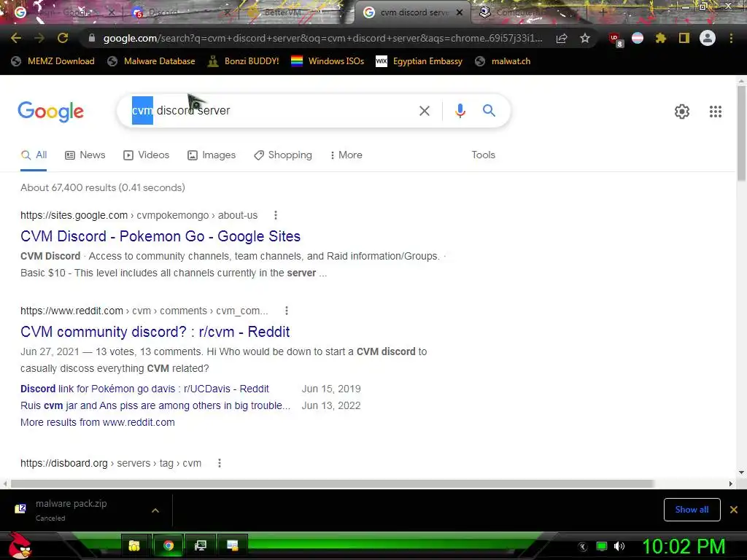Switch to the BetterVM browser tab
Image resolution: width=747 pixels, height=560 pixels.
[x=295, y=12]
